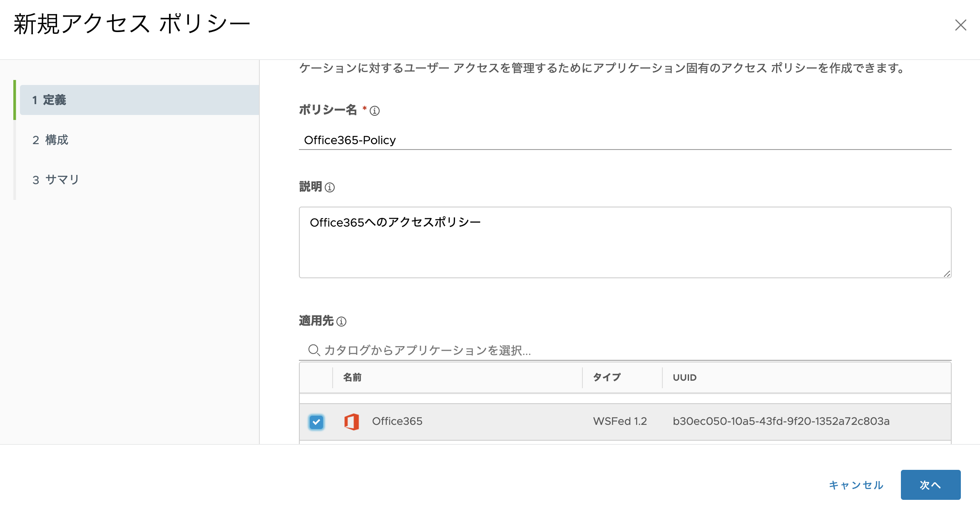Click the Office365 app icon
The width and height of the screenshot is (980, 514).
tap(352, 422)
